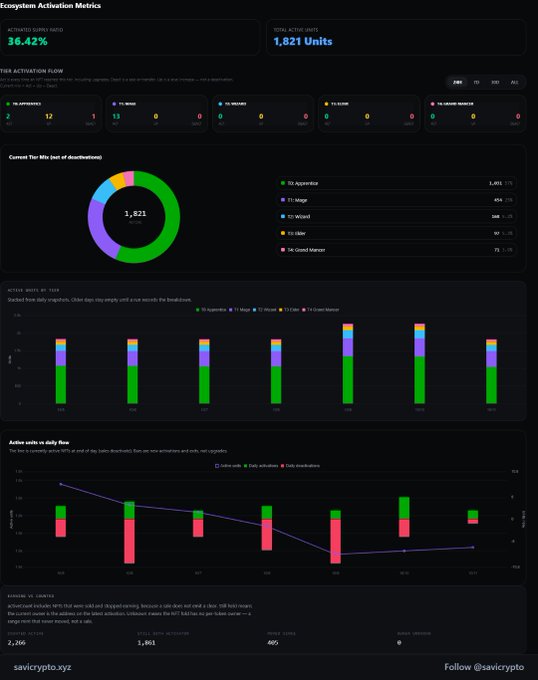This screenshot has width=538, height=680.
Task: Click the first stacked bar in the tier chart
Action: (61, 371)
